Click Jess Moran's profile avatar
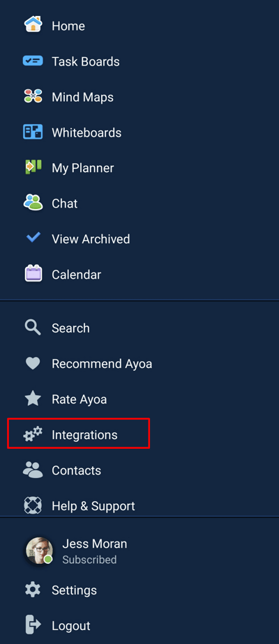 coord(40,551)
